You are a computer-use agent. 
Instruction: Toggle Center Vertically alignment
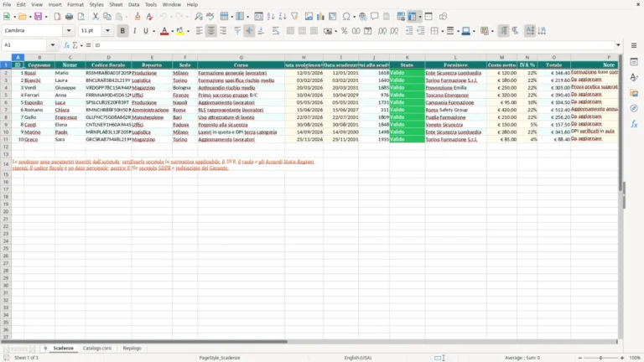[249, 31]
